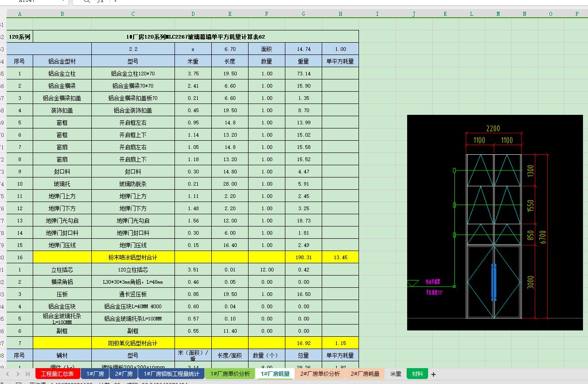Select column A header
Screen dimensions: 588x384
(x=20, y=14)
